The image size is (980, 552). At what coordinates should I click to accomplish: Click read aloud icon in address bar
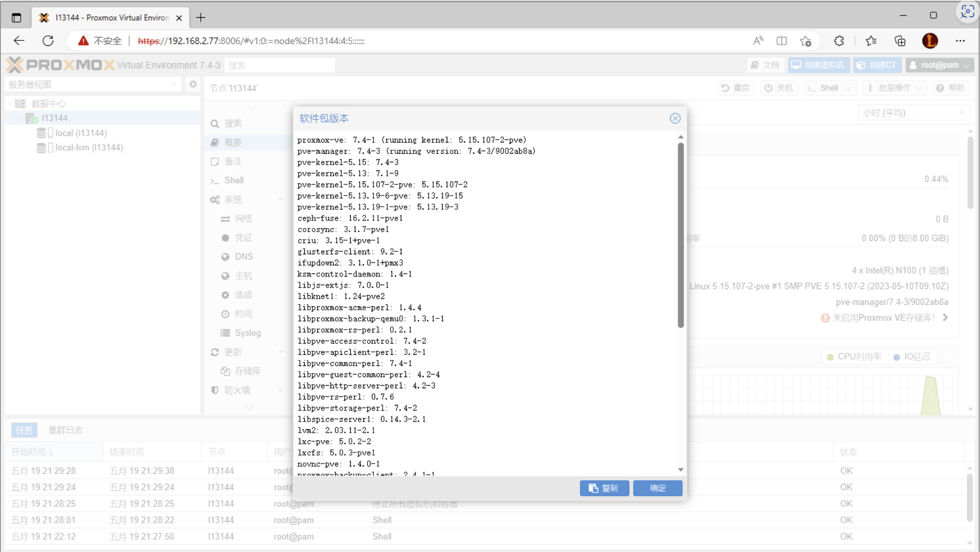tap(758, 41)
